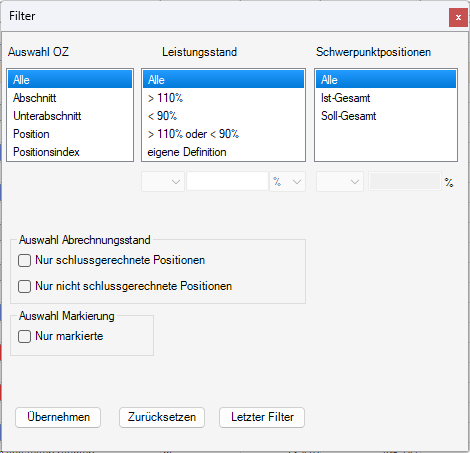
Task: Close the Filter dialog
Action: coord(458,17)
